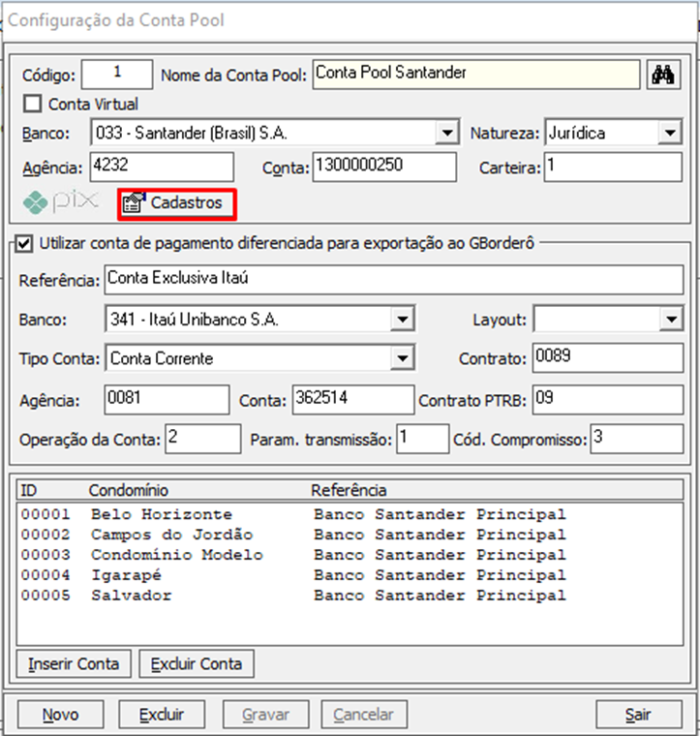This screenshot has height=736, width=700.
Task: Click the Referência column header
Action: [x=350, y=491]
